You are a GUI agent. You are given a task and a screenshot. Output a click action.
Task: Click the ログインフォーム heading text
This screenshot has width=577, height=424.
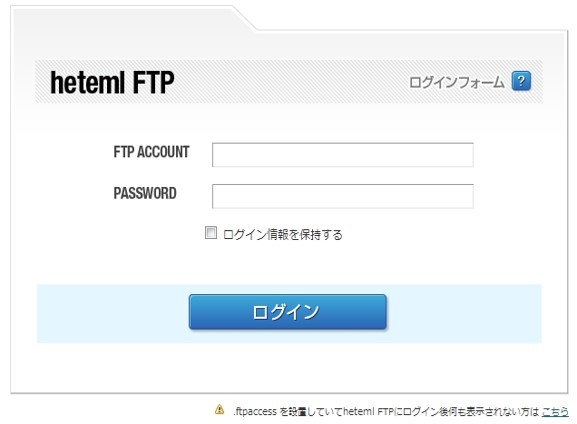pyautogui.click(x=456, y=82)
